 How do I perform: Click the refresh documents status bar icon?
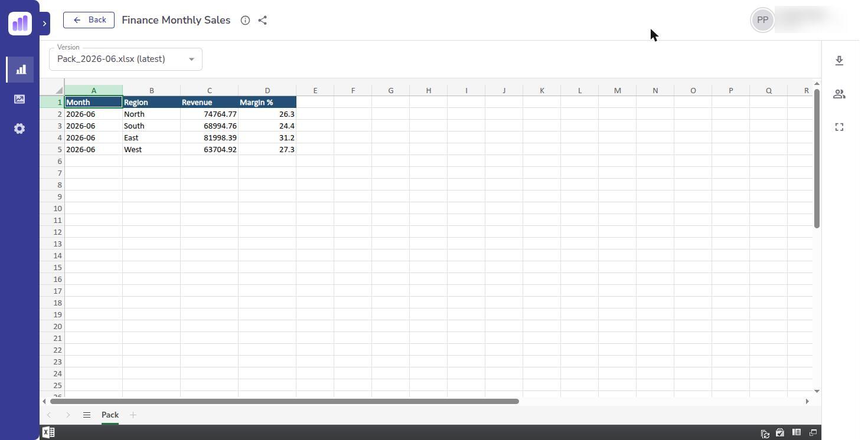(x=765, y=433)
